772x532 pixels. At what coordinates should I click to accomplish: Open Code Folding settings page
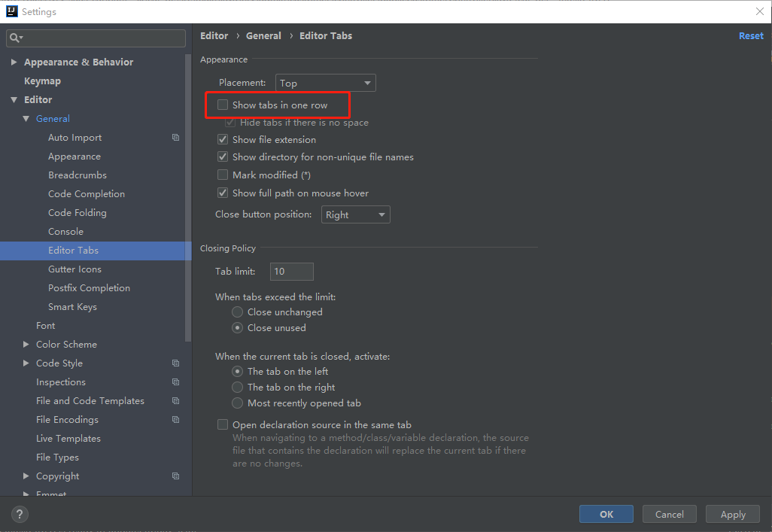78,212
